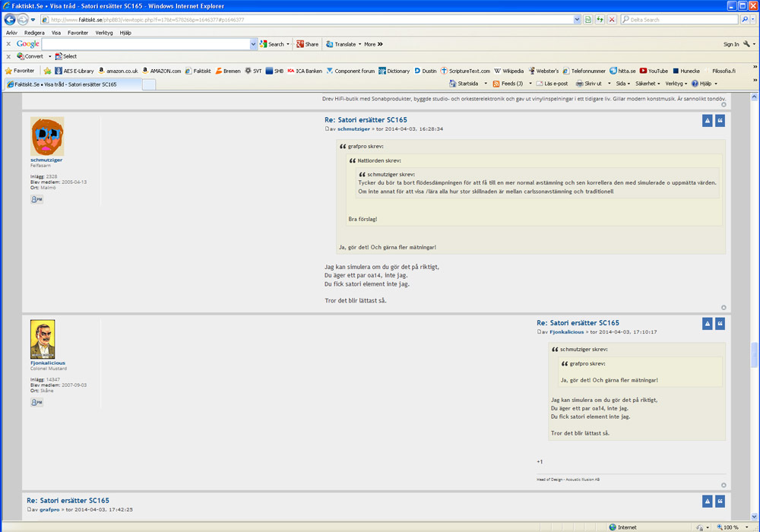Click the add to favorites star icon

47,71
